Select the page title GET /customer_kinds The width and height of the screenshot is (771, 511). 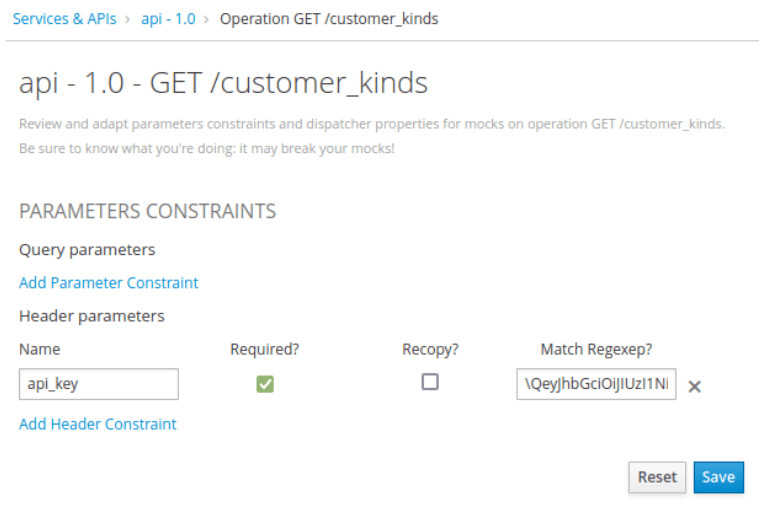pos(223,83)
